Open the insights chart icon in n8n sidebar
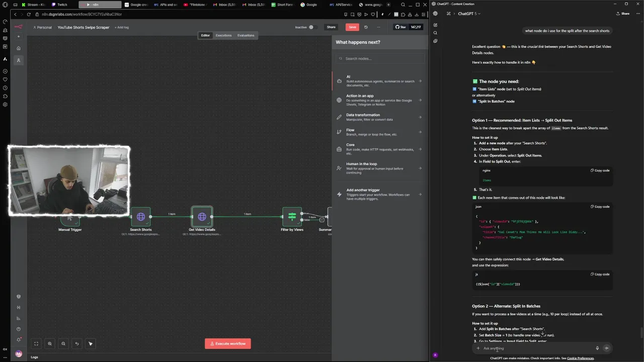 (19, 318)
